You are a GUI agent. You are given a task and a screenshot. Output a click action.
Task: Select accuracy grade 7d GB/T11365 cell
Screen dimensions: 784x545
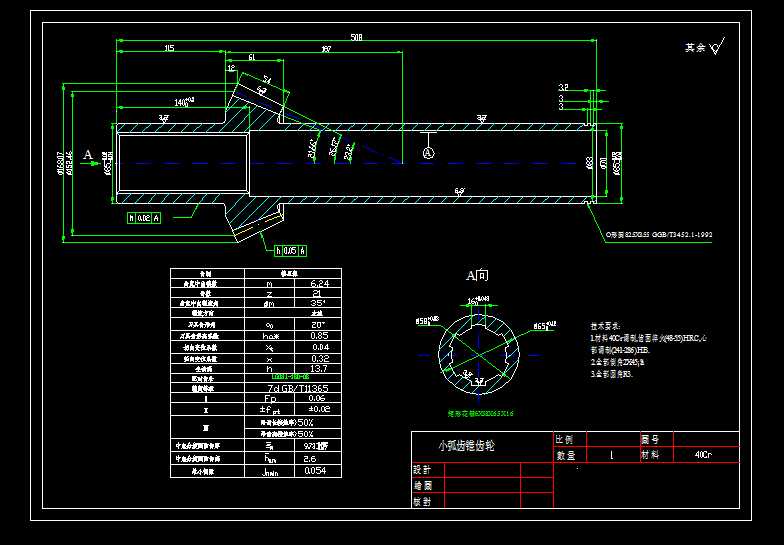click(x=298, y=388)
